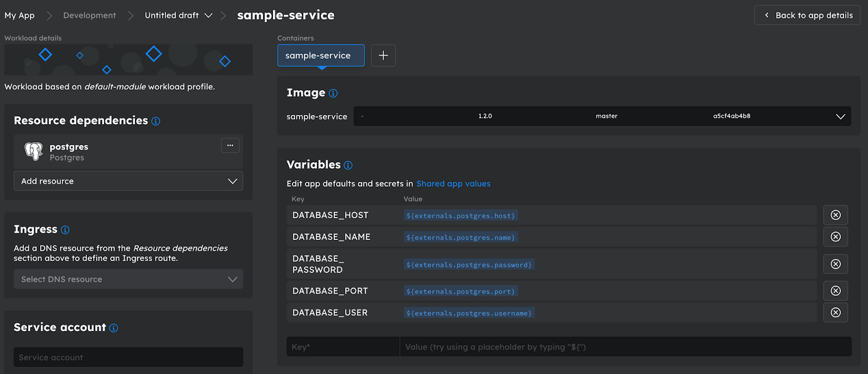The height and width of the screenshot is (374, 868).
Task: Click Back to app details button
Action: (807, 15)
